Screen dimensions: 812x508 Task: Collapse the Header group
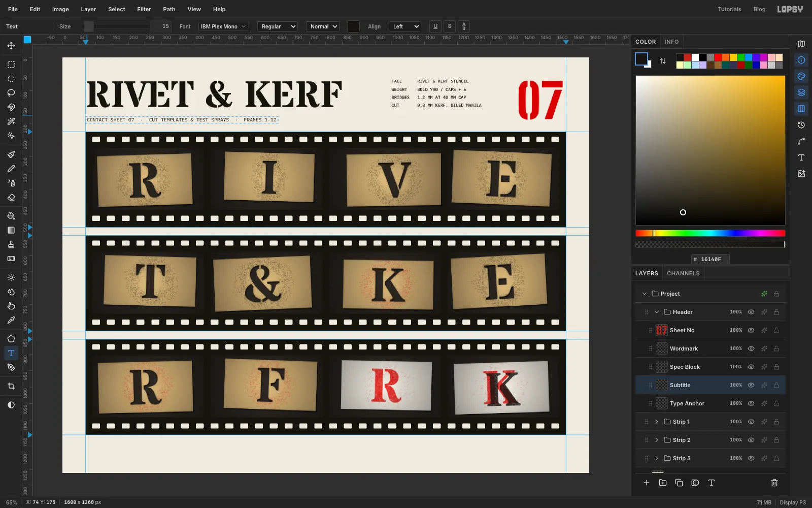point(657,312)
